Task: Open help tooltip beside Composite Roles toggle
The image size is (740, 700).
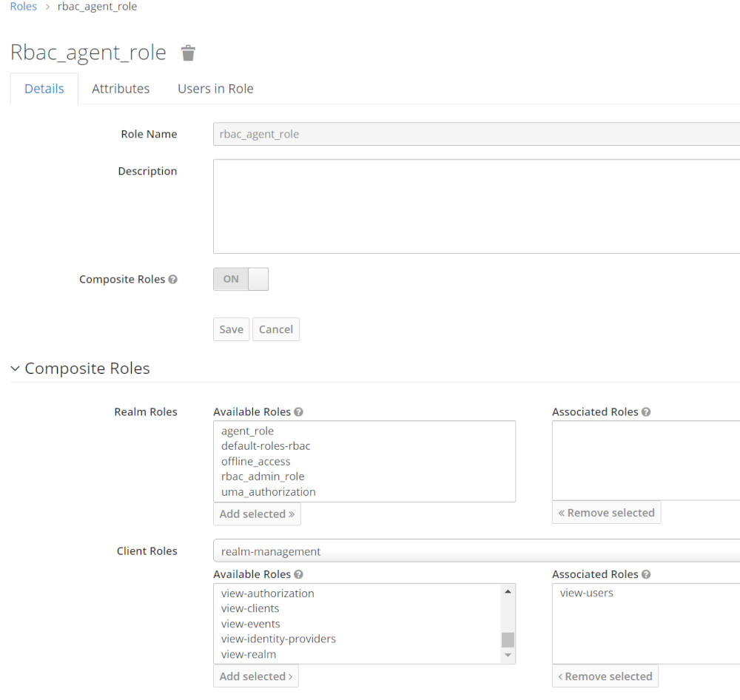Action: point(172,279)
